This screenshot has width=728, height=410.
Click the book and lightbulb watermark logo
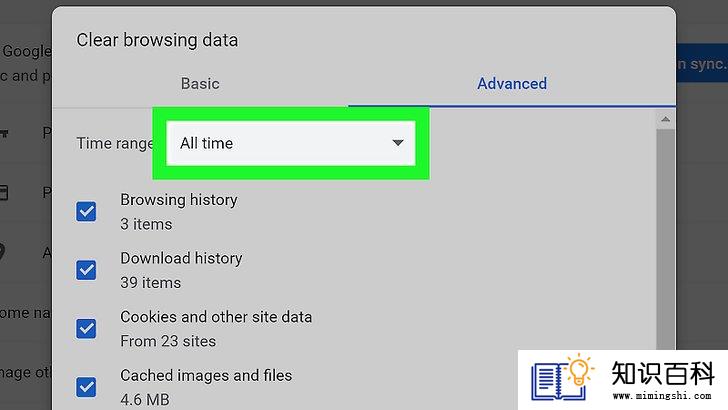562,377
